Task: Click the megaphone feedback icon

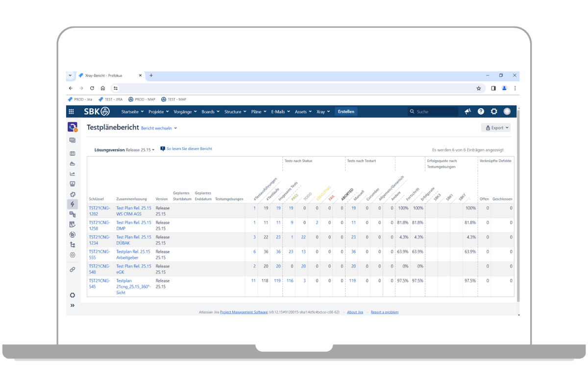Action: tap(467, 112)
